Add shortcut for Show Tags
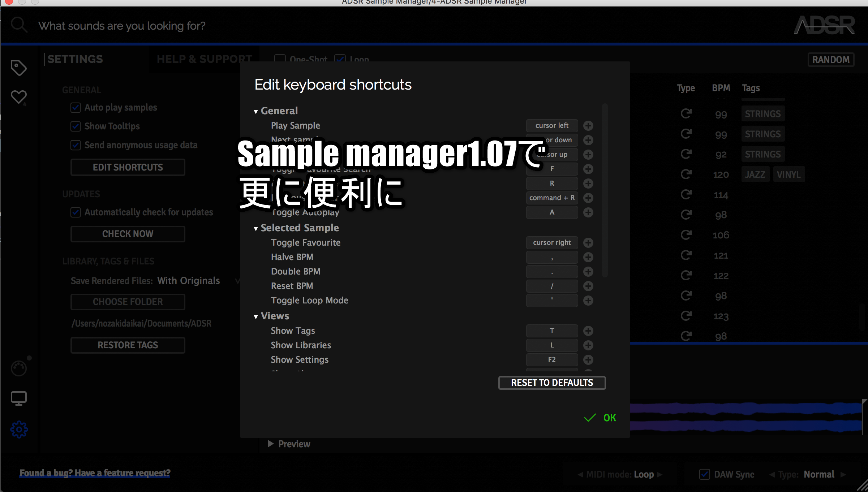 point(588,331)
